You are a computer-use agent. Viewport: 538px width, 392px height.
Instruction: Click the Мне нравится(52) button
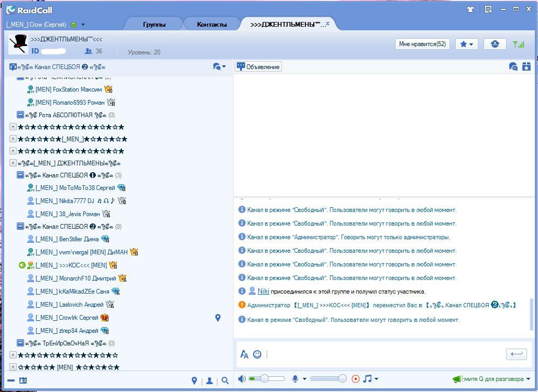(x=422, y=44)
